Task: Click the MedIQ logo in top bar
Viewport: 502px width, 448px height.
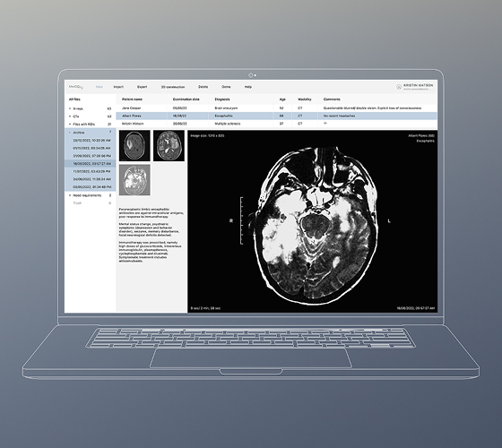Action: coord(76,87)
